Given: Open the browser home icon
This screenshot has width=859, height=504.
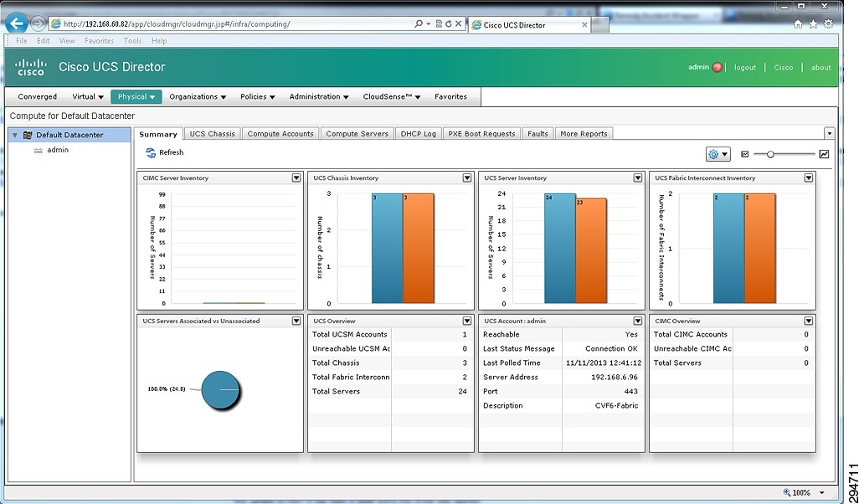Looking at the screenshot, I should click(x=798, y=23).
